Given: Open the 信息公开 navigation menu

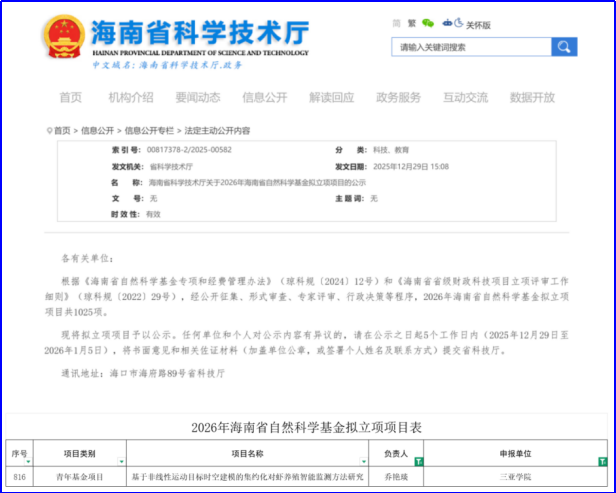Looking at the screenshot, I should (x=264, y=97).
